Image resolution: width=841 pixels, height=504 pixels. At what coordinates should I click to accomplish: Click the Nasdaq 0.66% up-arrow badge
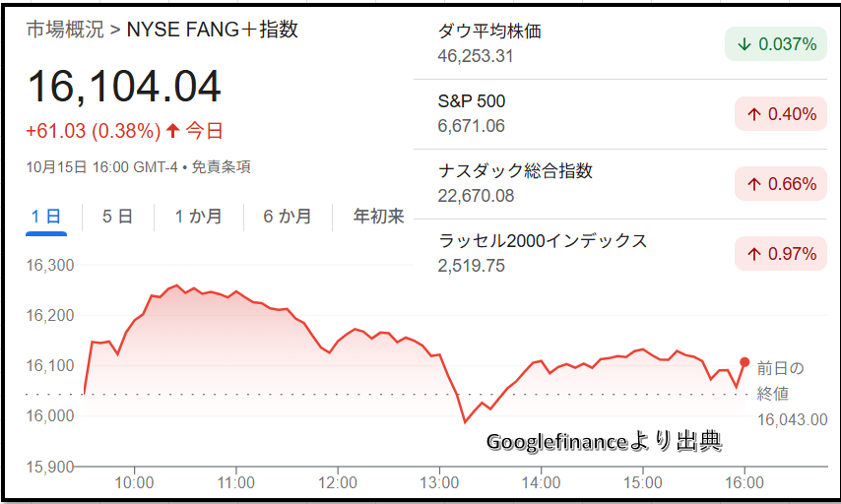coord(781,184)
